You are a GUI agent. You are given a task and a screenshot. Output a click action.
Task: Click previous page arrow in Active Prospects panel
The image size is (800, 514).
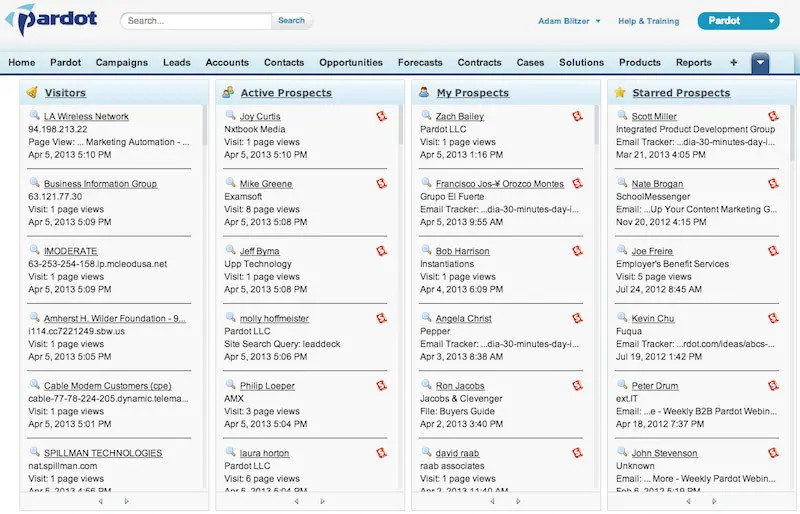pyautogui.click(x=297, y=502)
